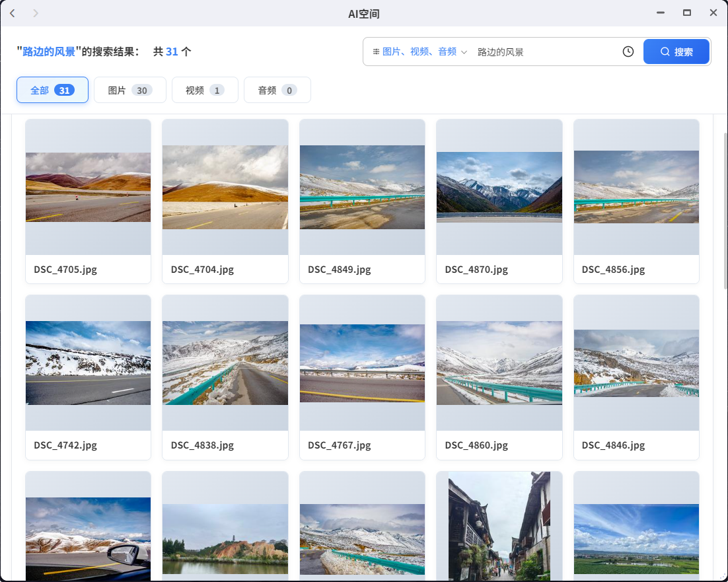The image size is (728, 582).
Task: Open the file type filter icon
Action: (x=376, y=52)
